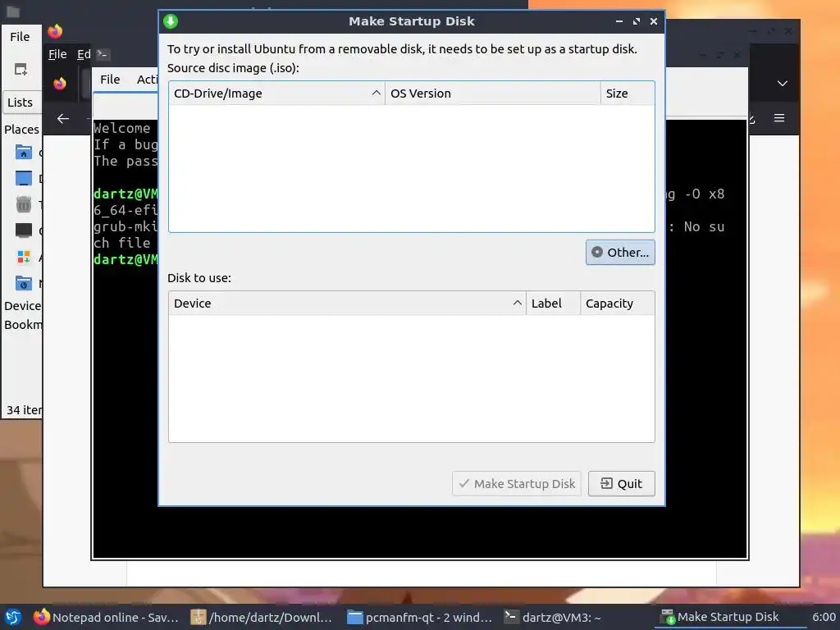Open the Trash icon in Places
Screen dimensions: 840x630
[24, 204]
